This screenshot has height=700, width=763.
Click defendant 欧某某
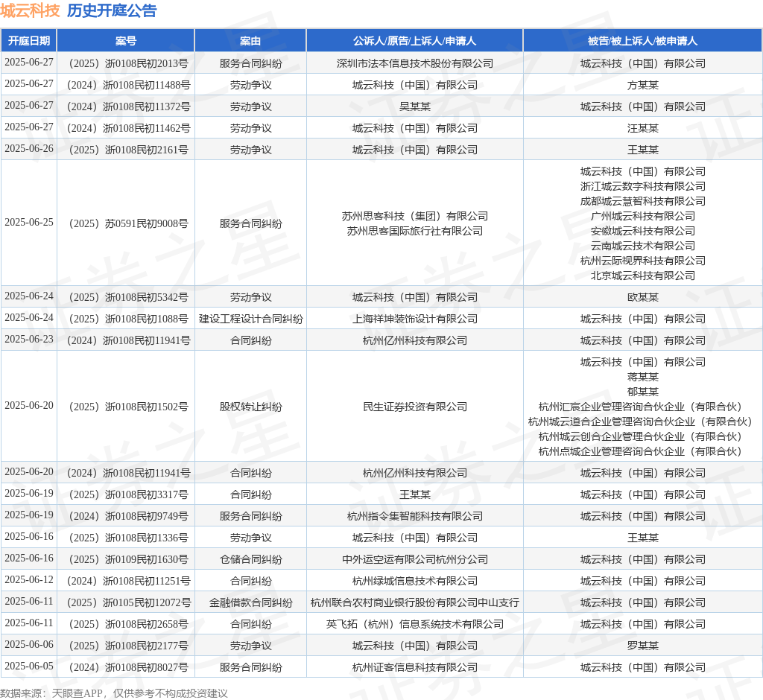(x=642, y=297)
